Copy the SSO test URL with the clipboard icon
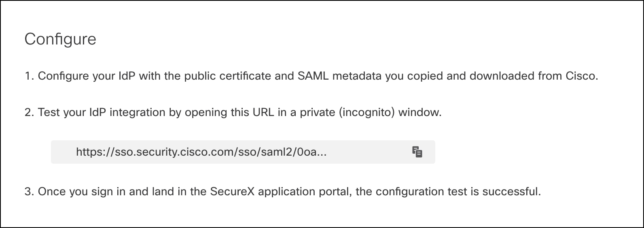Viewport: 644px width, 228px height. pos(417,152)
